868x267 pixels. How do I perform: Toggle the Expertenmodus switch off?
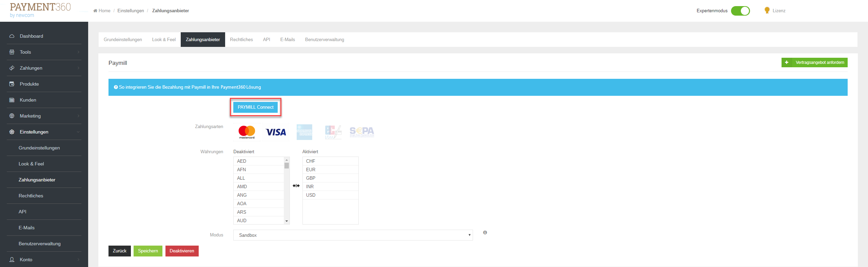[x=740, y=11]
